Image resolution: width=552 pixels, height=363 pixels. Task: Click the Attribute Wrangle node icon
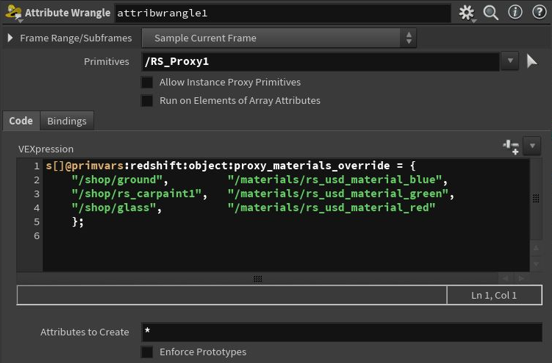tap(13, 13)
